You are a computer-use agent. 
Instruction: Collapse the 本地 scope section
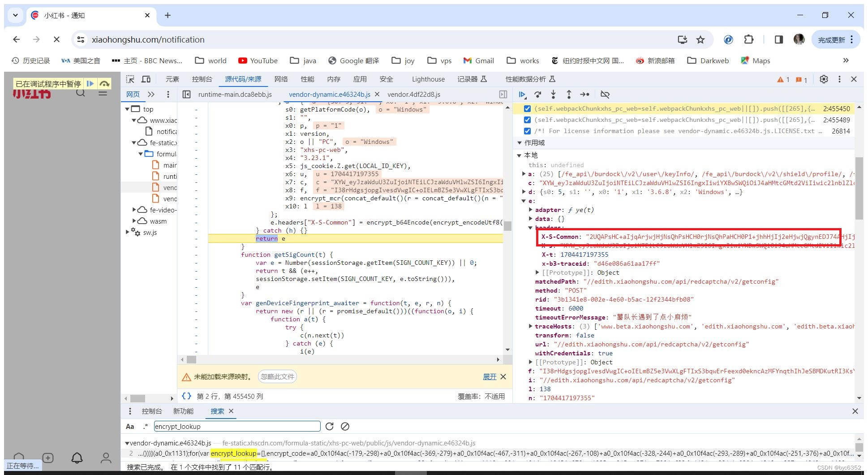point(520,155)
